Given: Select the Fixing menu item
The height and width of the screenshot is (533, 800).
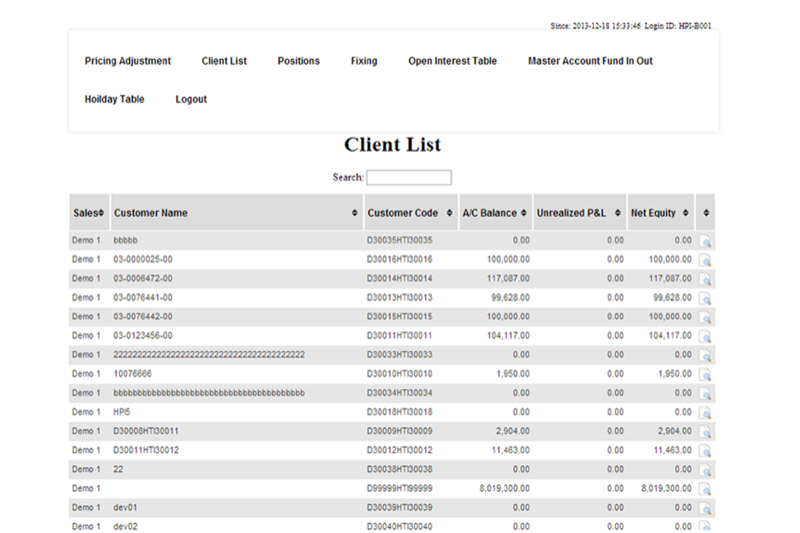Looking at the screenshot, I should (x=364, y=61).
